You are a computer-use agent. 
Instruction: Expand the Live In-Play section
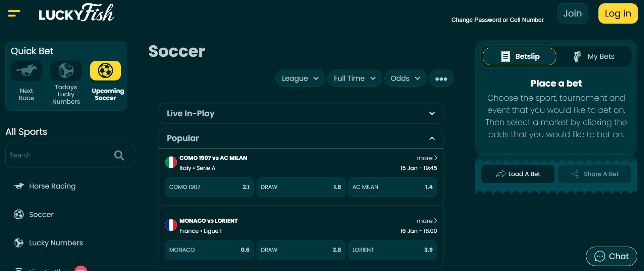pyautogui.click(x=432, y=114)
